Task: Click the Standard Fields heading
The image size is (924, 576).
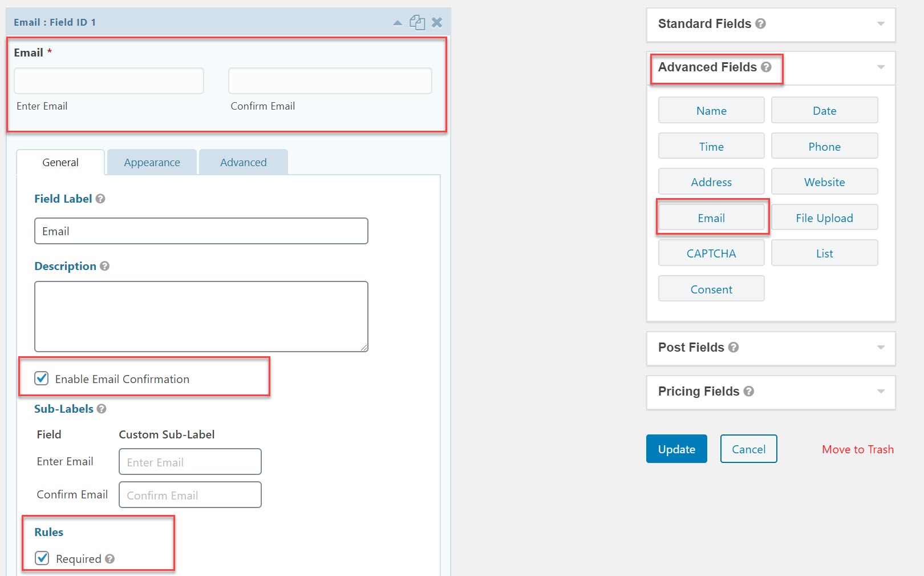Action: click(704, 24)
